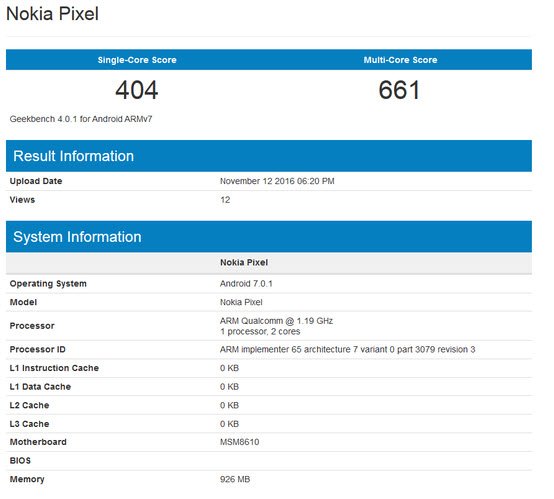
Task: Click the Model row Nokia Pixel value
Action: [x=241, y=303]
